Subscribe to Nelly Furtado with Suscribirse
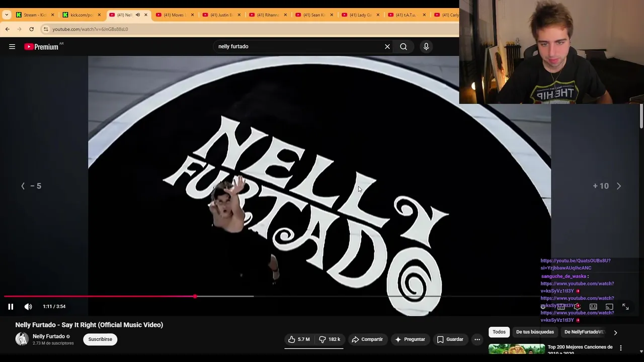Viewport: 644px width, 362px height. click(x=100, y=339)
